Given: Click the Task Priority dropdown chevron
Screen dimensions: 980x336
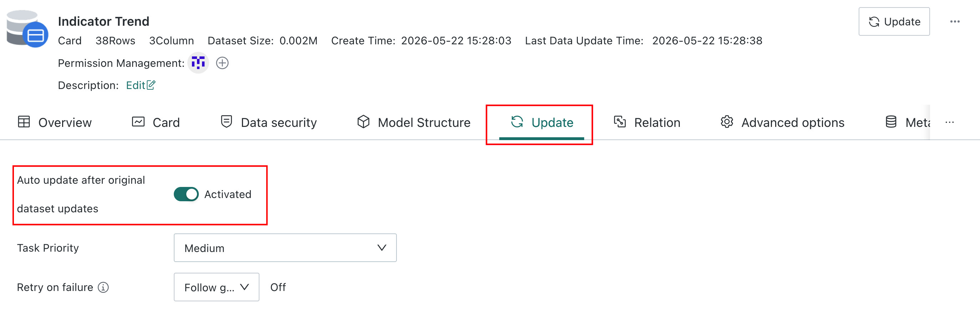Looking at the screenshot, I should click(x=382, y=248).
